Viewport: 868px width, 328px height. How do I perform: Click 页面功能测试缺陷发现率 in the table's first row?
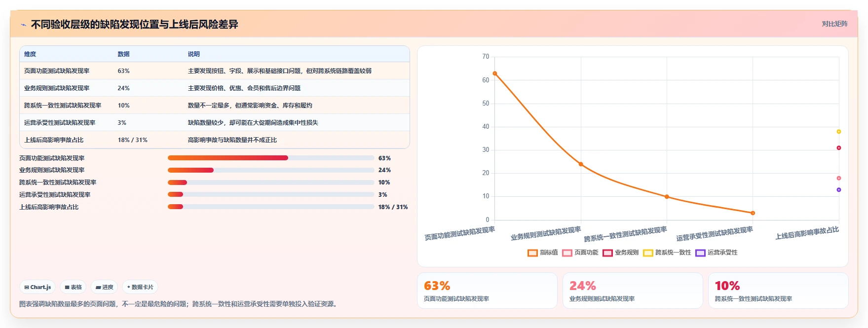tap(57, 71)
